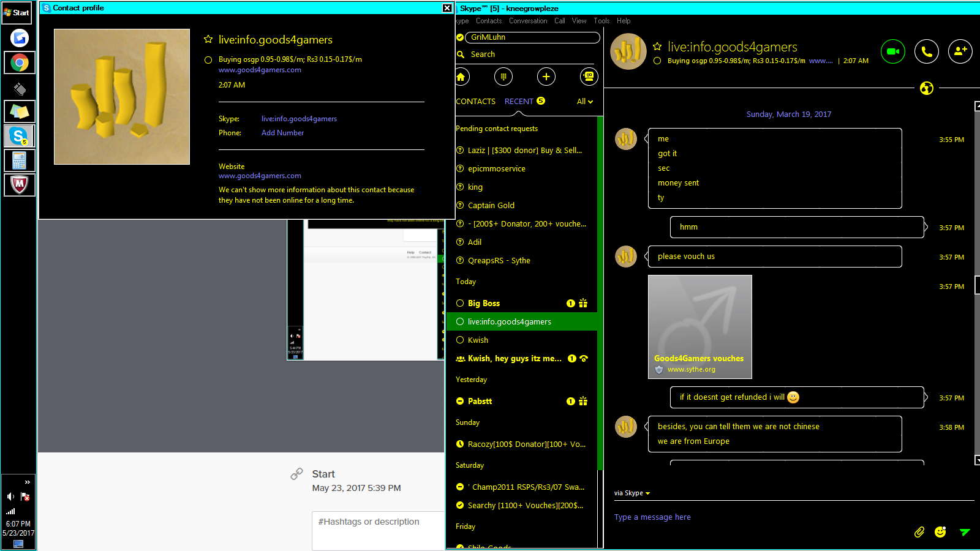Open Google Chrome from the taskbar
980x551 pixels.
click(20, 62)
